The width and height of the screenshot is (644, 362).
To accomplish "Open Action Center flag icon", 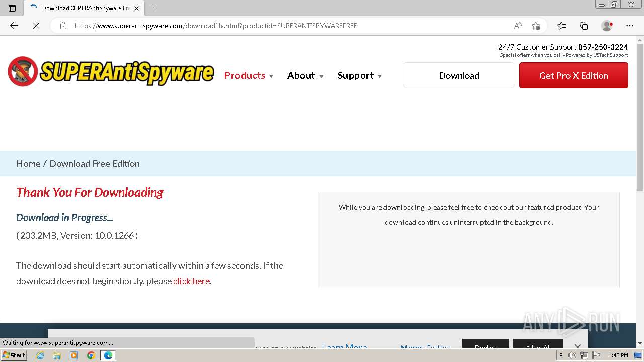I will pyautogui.click(x=595, y=355).
